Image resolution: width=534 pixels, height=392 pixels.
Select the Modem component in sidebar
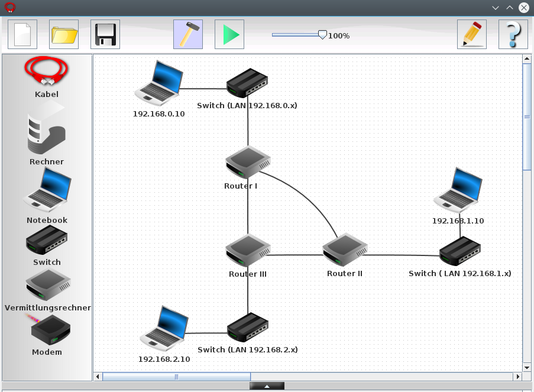pyautogui.click(x=50, y=330)
